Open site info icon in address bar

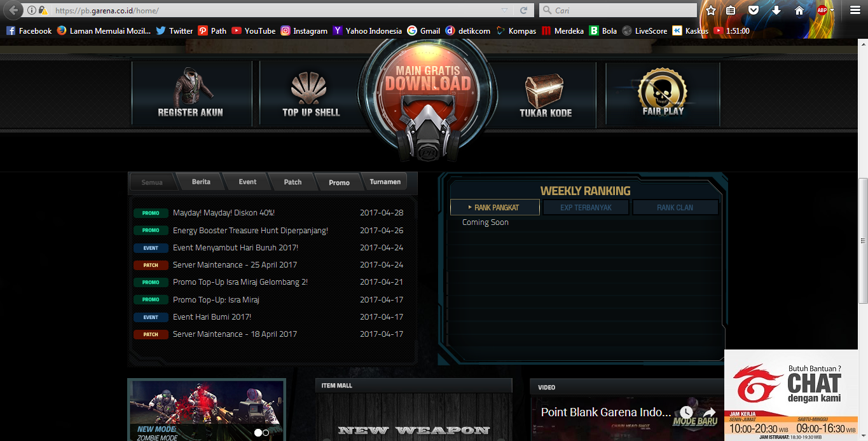(31, 10)
